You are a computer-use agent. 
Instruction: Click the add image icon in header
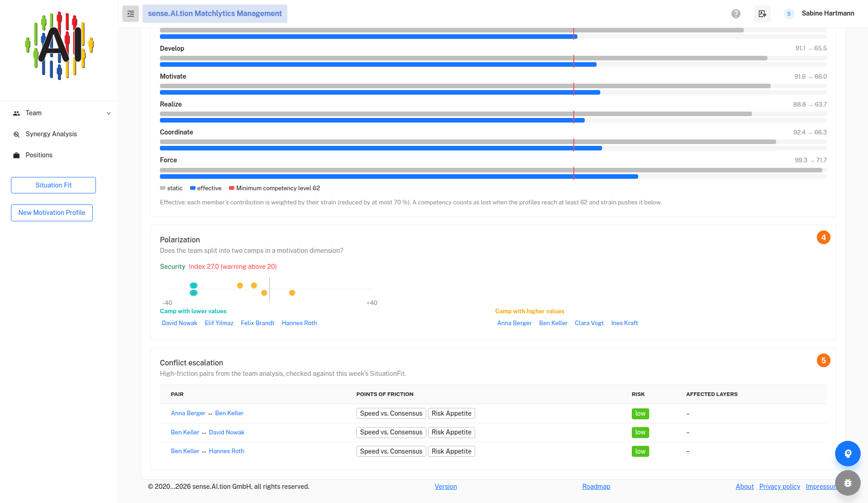pyautogui.click(x=762, y=14)
